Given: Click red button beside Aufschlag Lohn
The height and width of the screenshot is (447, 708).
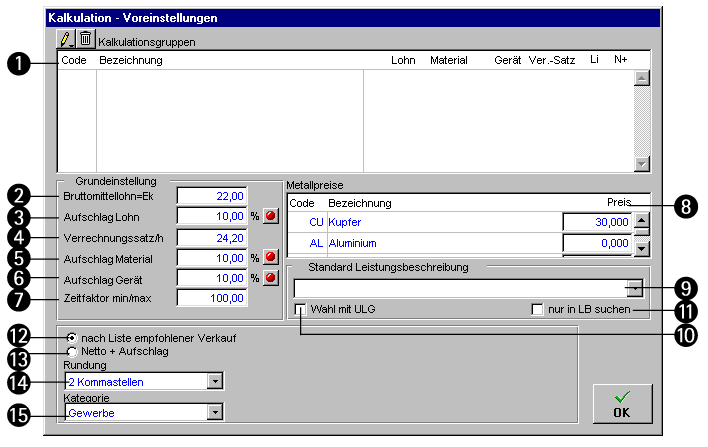Looking at the screenshot, I should coord(270,216).
